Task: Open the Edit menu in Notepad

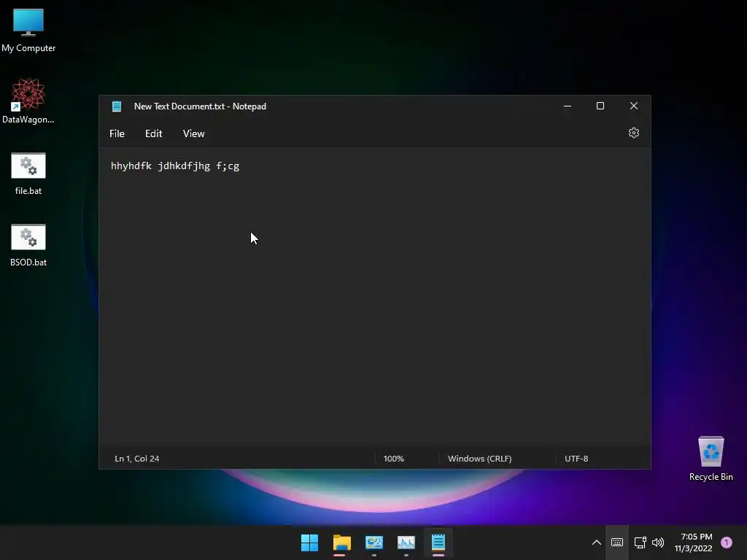Action: click(153, 134)
